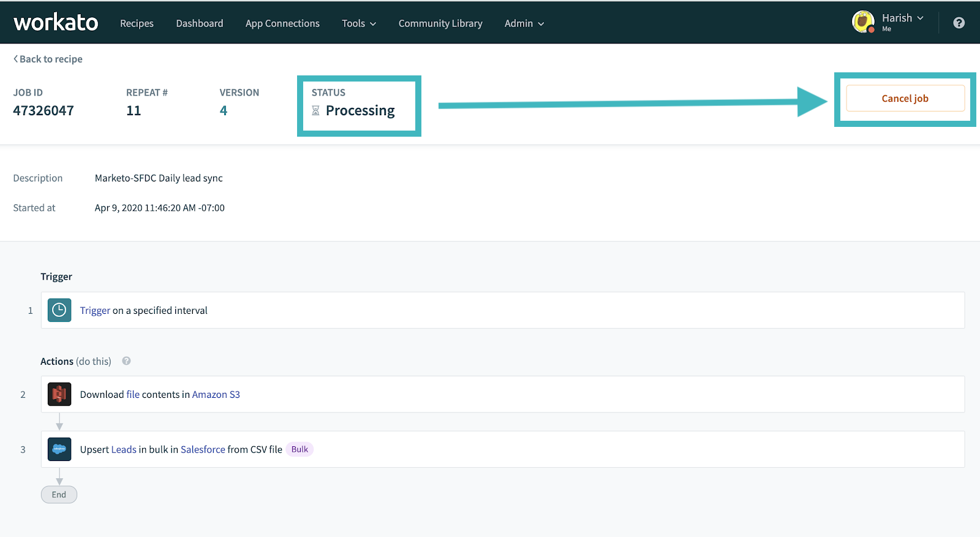Viewport: 980px width, 537px height.
Task: Click the Bulk badge
Action: click(x=300, y=449)
